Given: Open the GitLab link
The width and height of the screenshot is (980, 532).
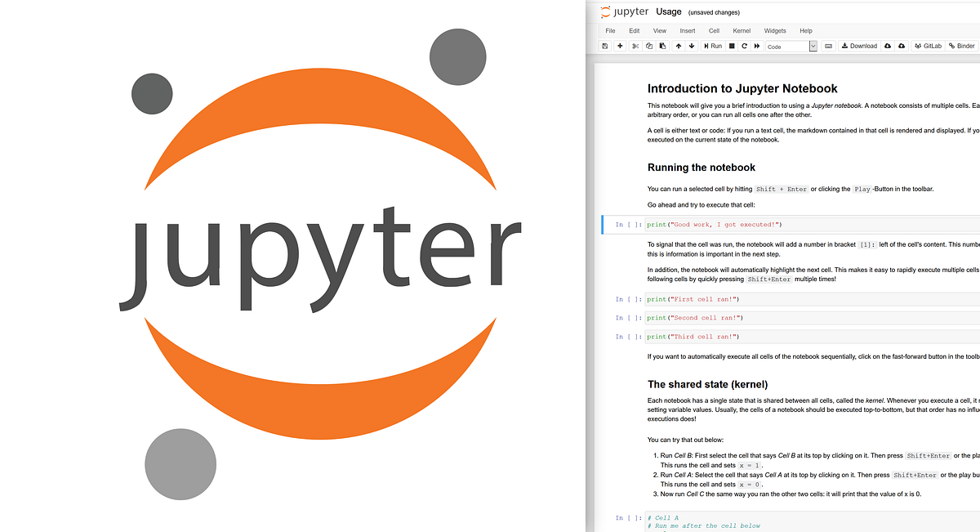Looking at the screenshot, I should [x=928, y=46].
